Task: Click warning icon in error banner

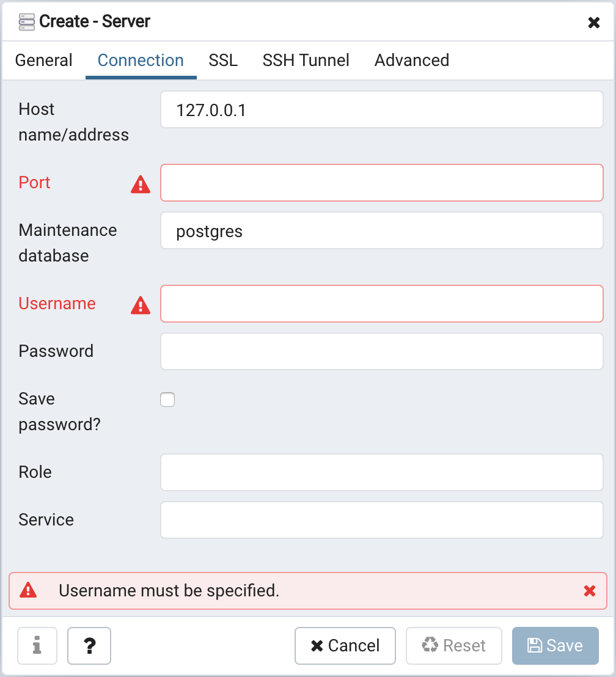Action: (28, 590)
